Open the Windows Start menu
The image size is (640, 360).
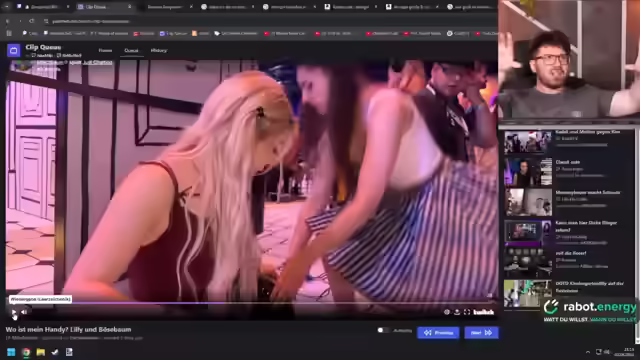point(11,352)
